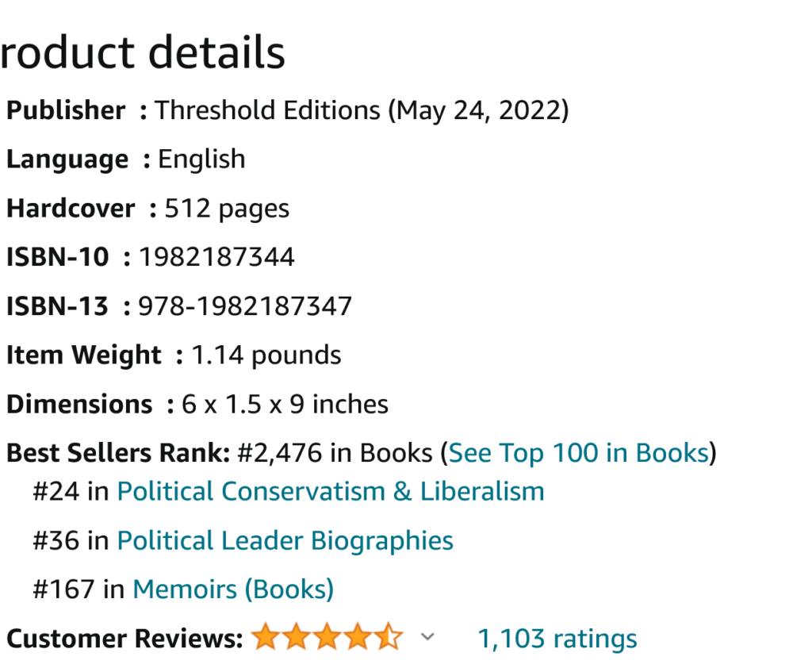Click the #24 rank number
Viewport: 812px width, 668px height.
tap(56, 491)
